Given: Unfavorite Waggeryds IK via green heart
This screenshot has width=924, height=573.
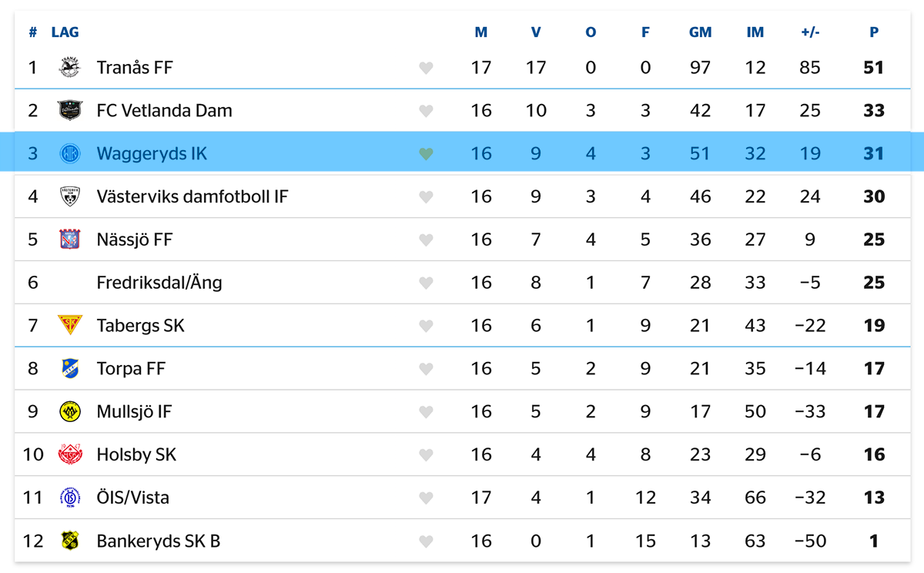Looking at the screenshot, I should click(x=426, y=154).
